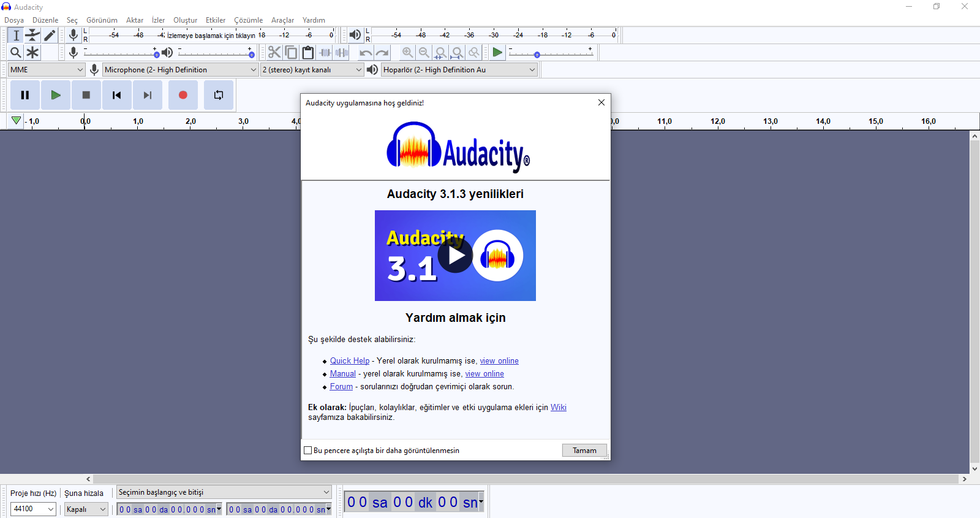Click the Cut scissors icon

[x=274, y=53]
